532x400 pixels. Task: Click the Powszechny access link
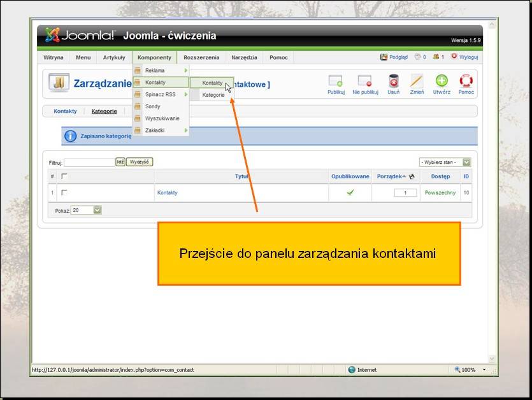coord(440,192)
